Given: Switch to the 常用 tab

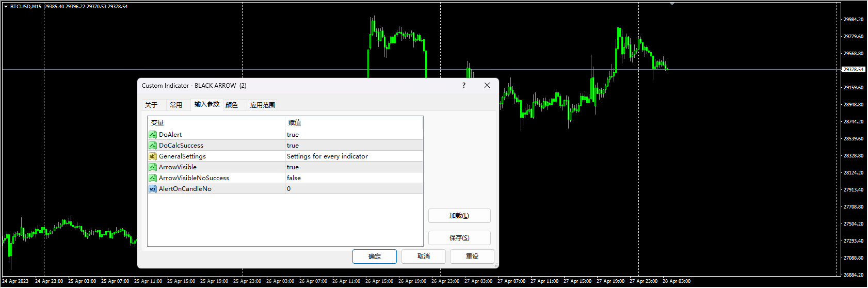Looking at the screenshot, I should 176,105.
